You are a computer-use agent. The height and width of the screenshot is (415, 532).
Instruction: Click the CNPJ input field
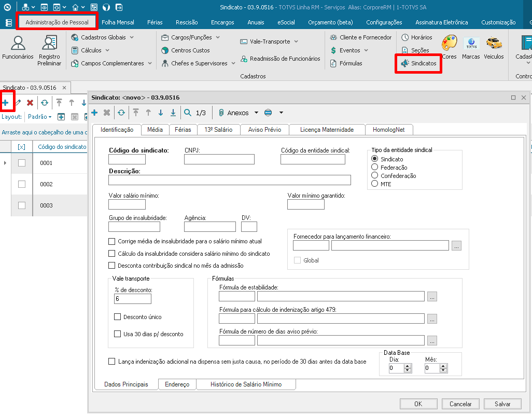point(219,159)
